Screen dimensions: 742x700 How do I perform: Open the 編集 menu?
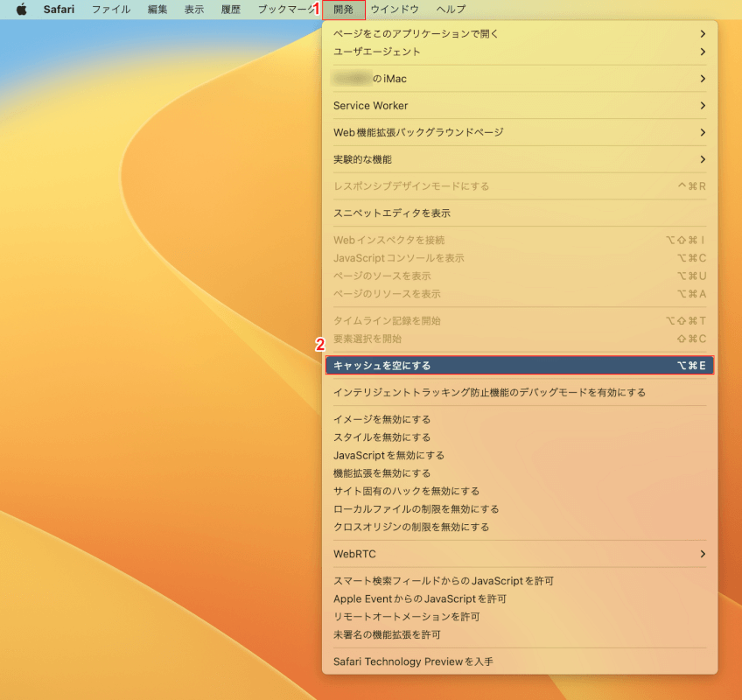157,10
